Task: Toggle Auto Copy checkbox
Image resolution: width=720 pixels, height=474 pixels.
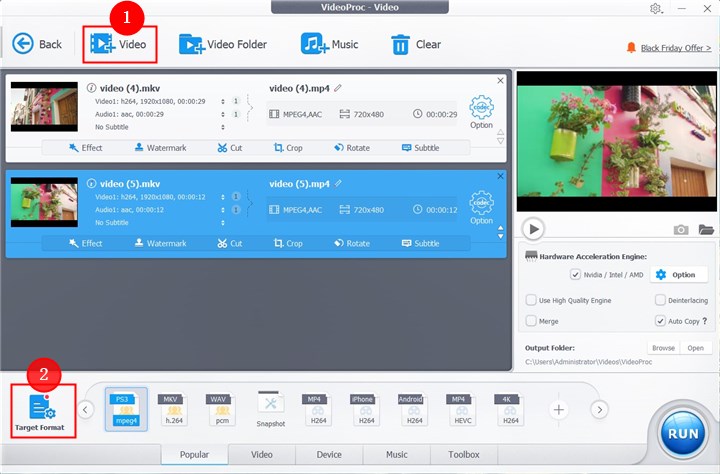Action: pyautogui.click(x=660, y=321)
